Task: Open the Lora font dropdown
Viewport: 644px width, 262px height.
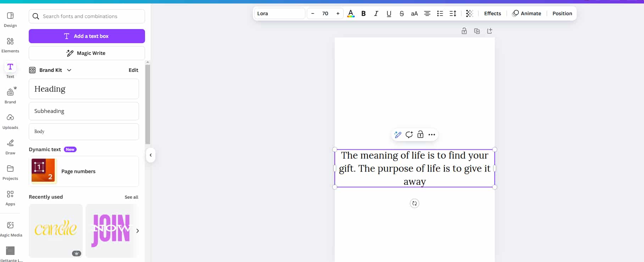Action: point(280,13)
